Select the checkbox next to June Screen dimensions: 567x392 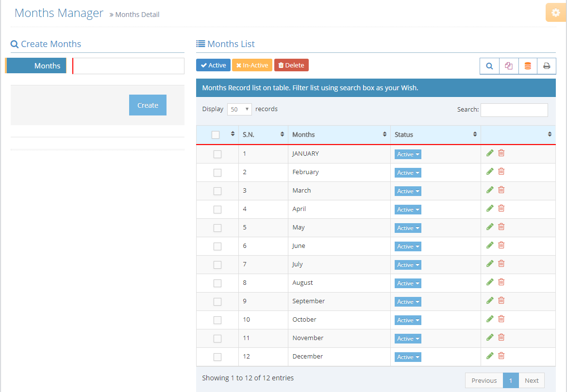coord(217,246)
